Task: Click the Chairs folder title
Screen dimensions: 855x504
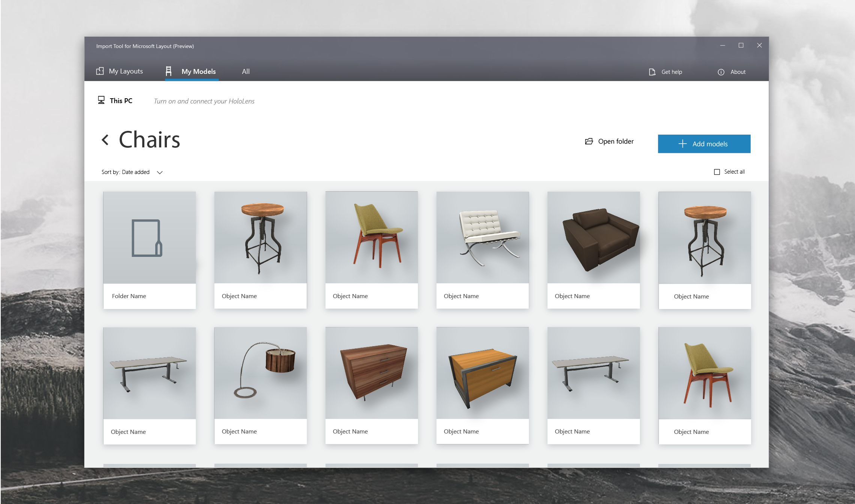Action: [149, 139]
